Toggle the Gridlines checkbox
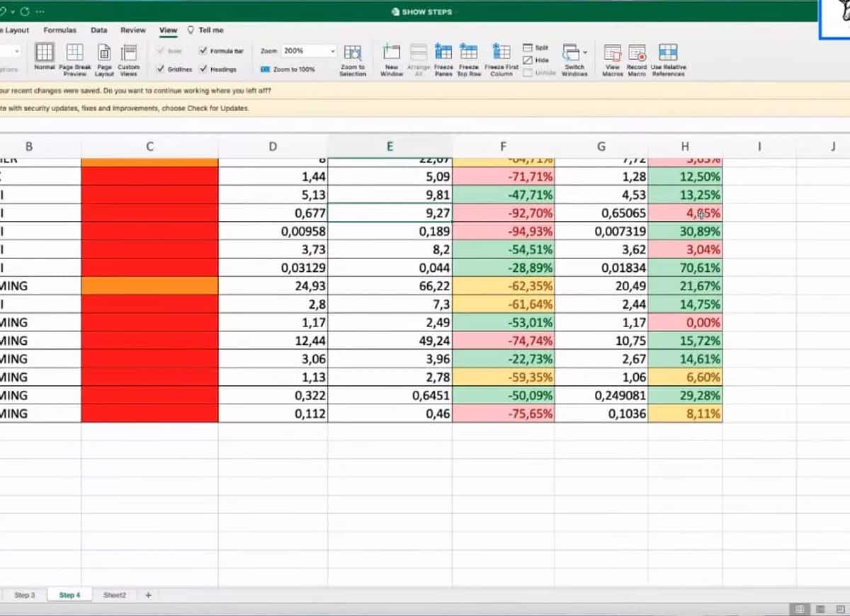Viewport: 850px width, 616px height. point(161,69)
